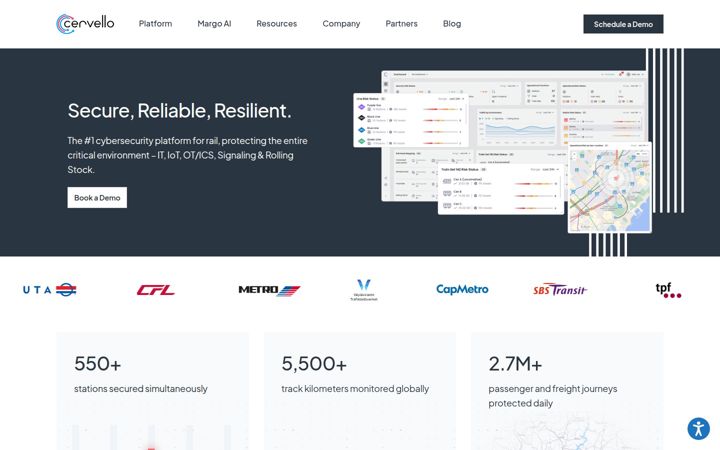Click the "5,500+" statistic

pyautogui.click(x=314, y=364)
